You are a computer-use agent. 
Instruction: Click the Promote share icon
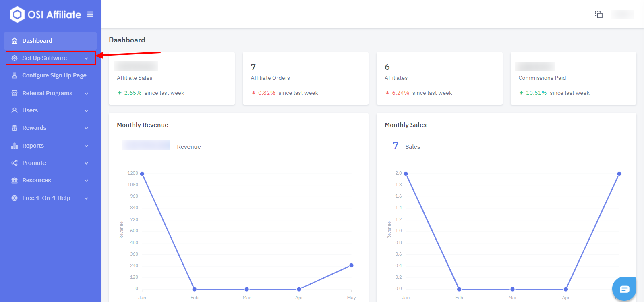[x=14, y=163]
